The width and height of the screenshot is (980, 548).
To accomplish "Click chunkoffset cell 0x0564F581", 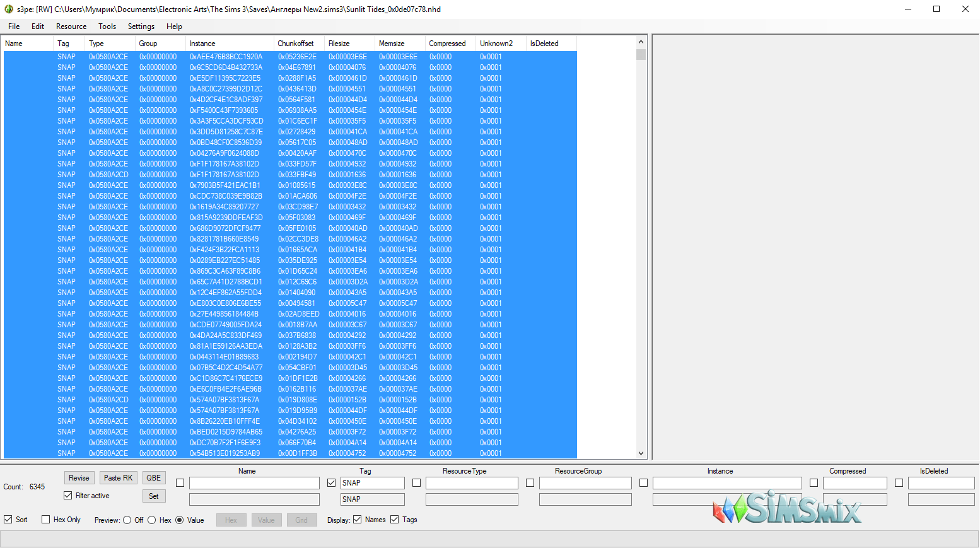I will 297,100.
